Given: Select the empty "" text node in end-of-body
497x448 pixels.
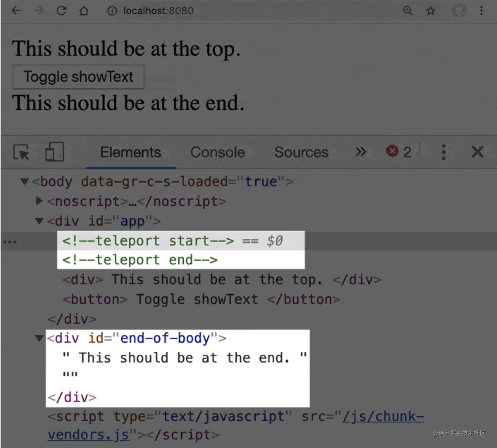Looking at the screenshot, I should coord(70,374).
